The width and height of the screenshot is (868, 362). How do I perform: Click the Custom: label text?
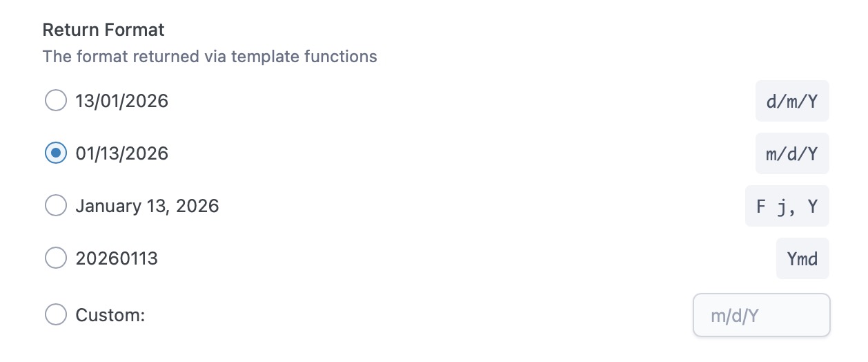point(110,315)
